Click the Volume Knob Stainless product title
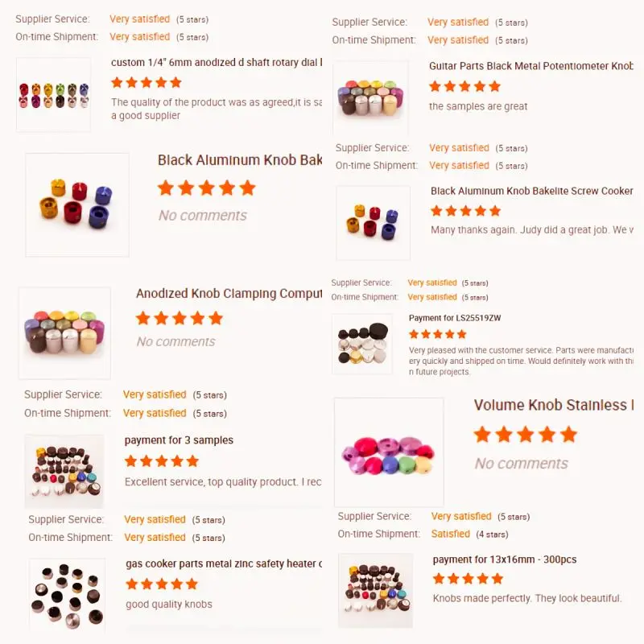 click(x=554, y=406)
